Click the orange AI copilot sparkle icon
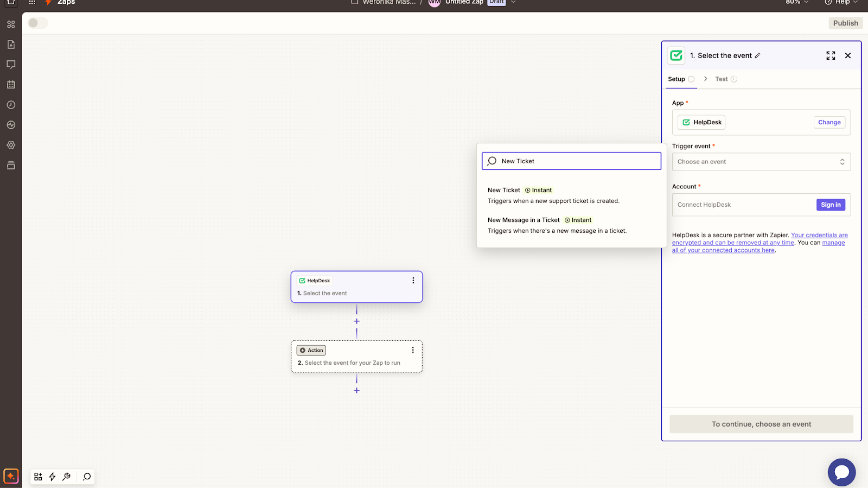The width and height of the screenshot is (868, 488). point(11,476)
